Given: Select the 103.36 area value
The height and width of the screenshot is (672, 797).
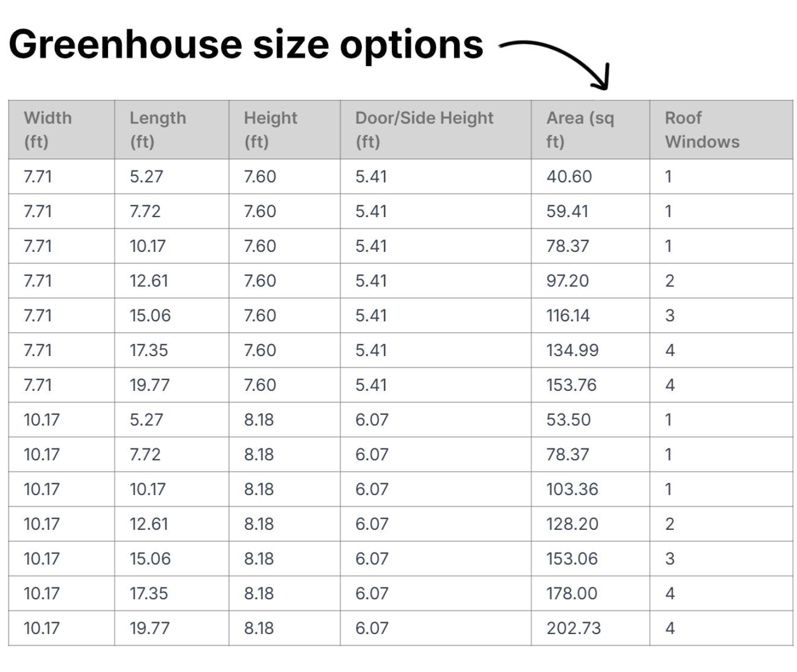Looking at the screenshot, I should tap(572, 489).
